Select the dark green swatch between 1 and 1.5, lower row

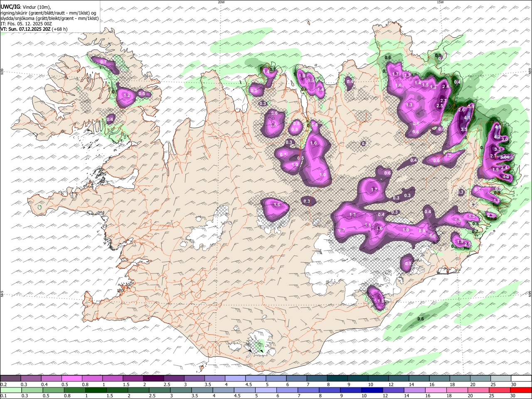[96, 390]
